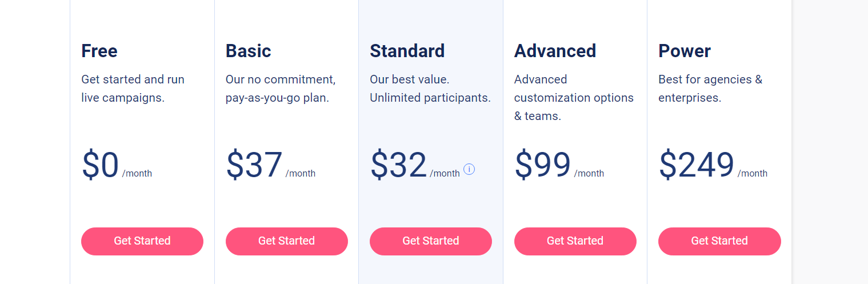
Task: Click the $0 per month price
Action: click(x=101, y=165)
